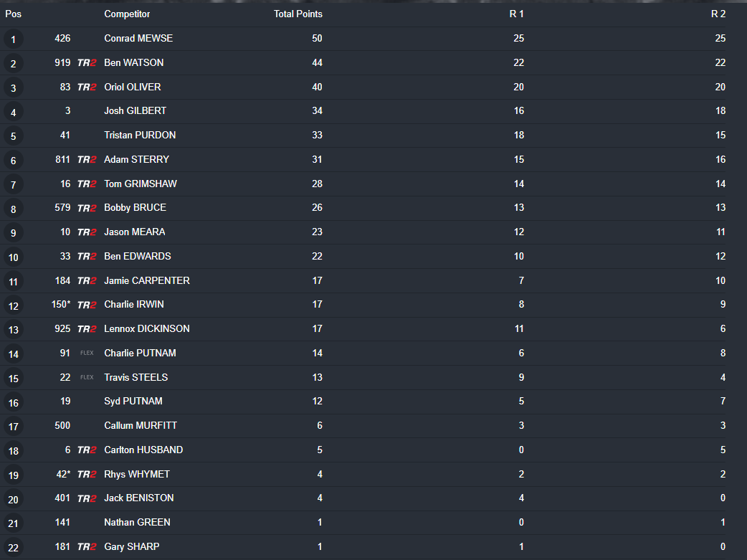Click the TR2 badge next to Oriol OLIVER
This screenshot has width=747, height=560.
pyautogui.click(x=87, y=87)
